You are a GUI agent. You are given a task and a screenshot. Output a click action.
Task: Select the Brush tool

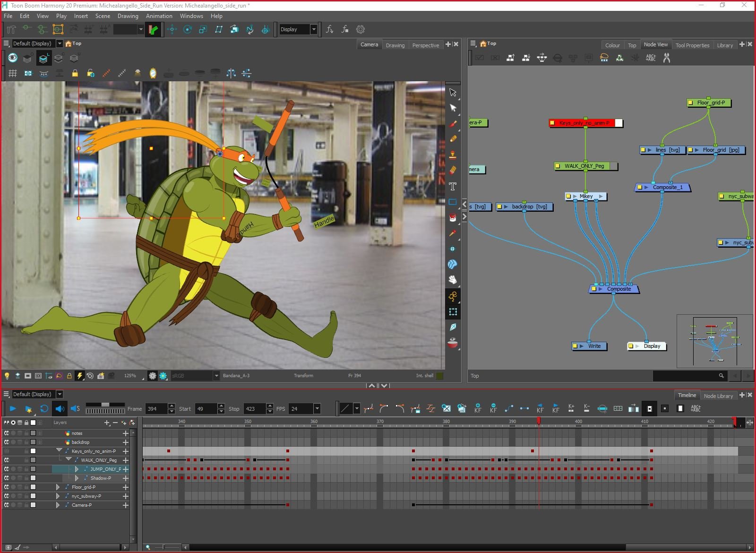[x=453, y=124]
